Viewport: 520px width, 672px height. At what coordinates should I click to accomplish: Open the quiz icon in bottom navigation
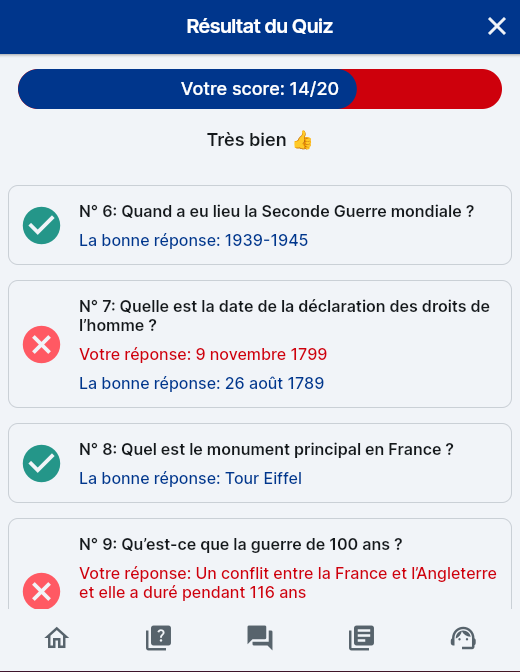coord(159,638)
